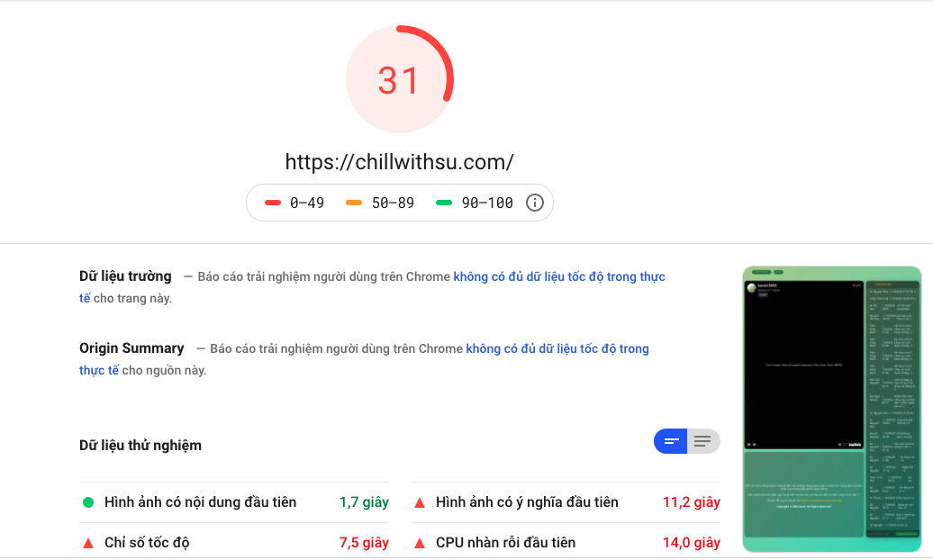Click the red triangle beside Chỉ số tốc độ
The width and height of the screenshot is (933, 560).
pyautogui.click(x=88, y=543)
